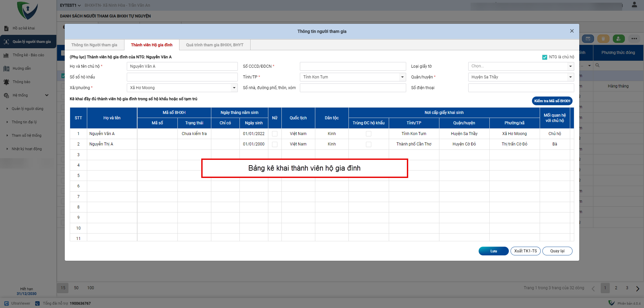The image size is (644, 308).
Task: Switch to Thông tin Người tham gia tab
Action: pyautogui.click(x=94, y=45)
